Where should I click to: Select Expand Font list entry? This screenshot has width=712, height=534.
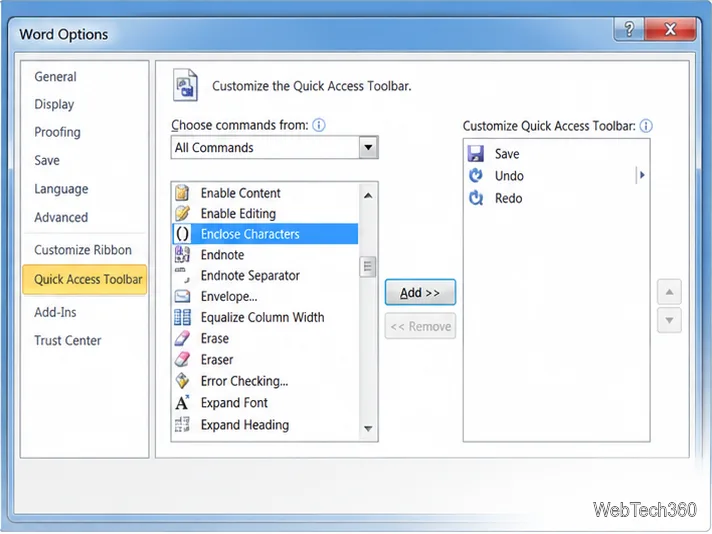pyautogui.click(x=265, y=402)
